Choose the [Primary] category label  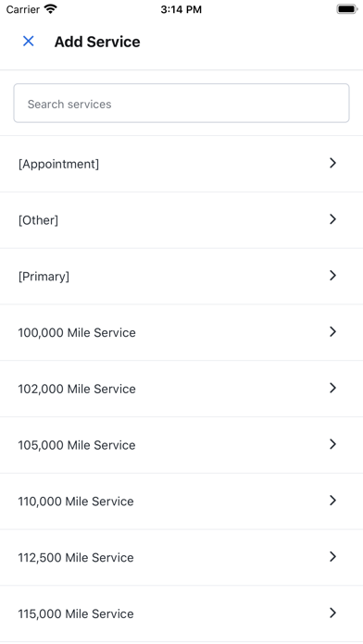click(44, 277)
